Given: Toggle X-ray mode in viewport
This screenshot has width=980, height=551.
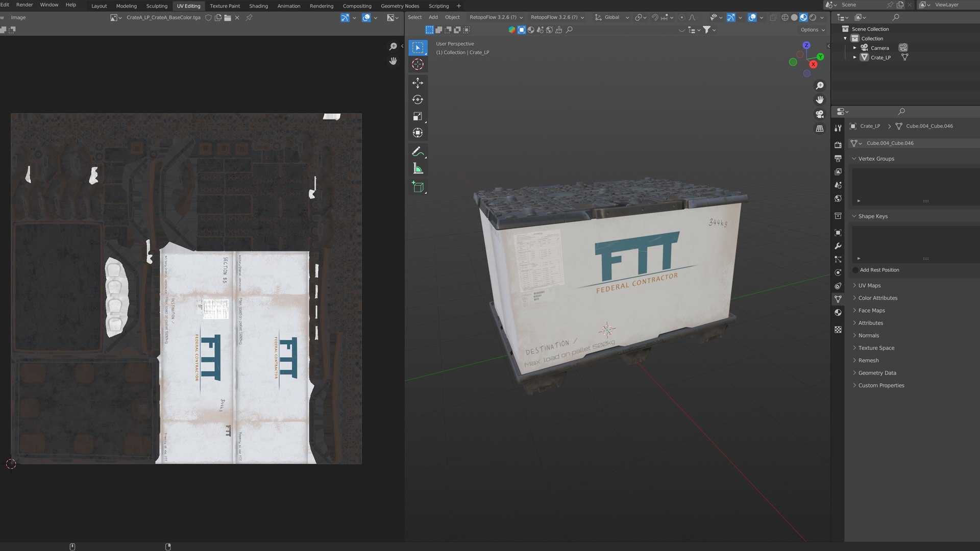Looking at the screenshot, I should point(773,17).
